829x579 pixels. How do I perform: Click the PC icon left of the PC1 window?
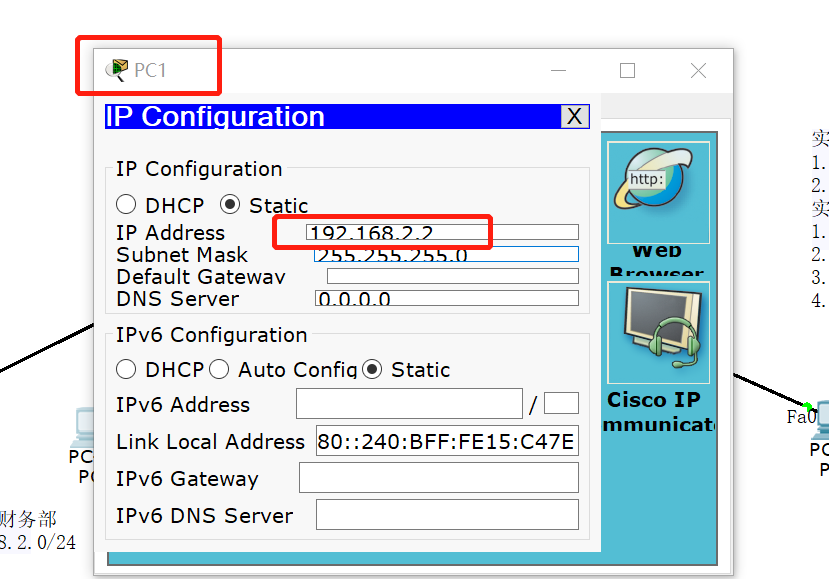(84, 427)
